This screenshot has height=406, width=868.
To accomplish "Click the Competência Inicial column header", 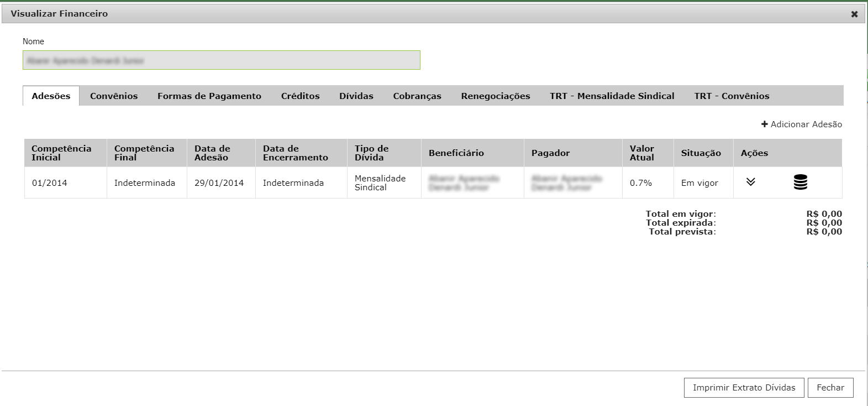I will click(x=61, y=153).
